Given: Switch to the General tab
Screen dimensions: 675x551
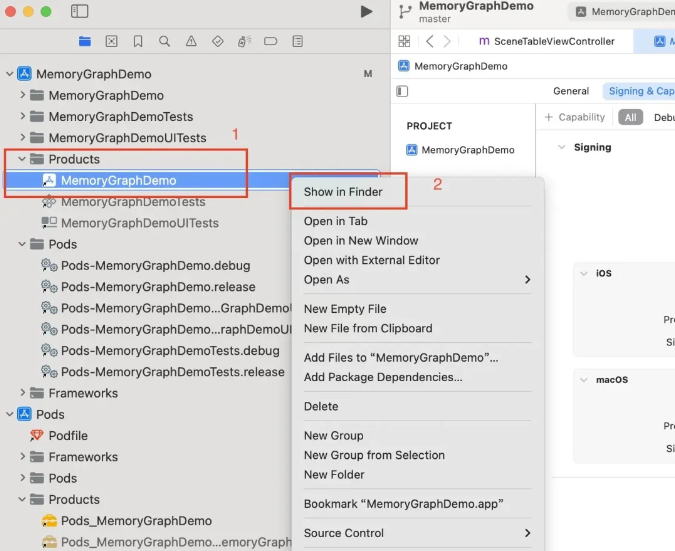Looking at the screenshot, I should [571, 91].
